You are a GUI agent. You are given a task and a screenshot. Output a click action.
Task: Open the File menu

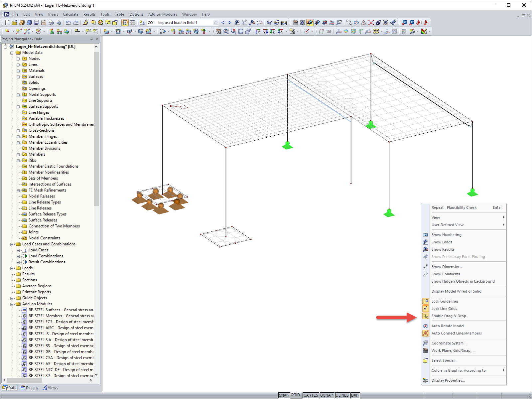click(15, 14)
